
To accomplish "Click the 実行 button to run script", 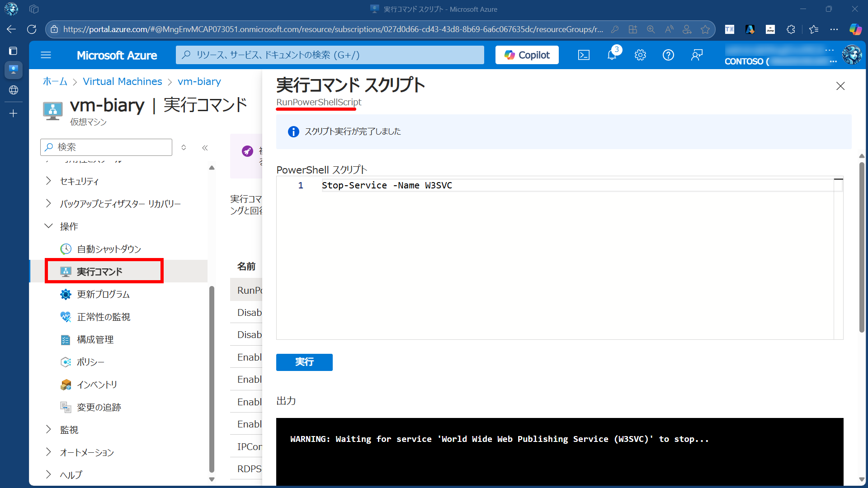I will (x=304, y=362).
